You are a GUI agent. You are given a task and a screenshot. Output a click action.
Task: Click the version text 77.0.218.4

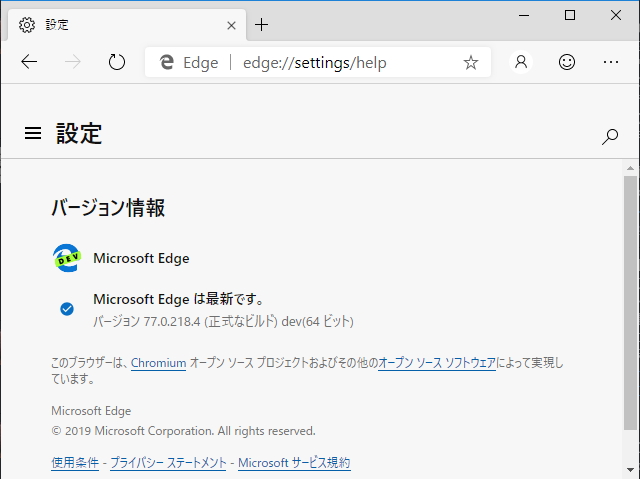tap(172, 322)
